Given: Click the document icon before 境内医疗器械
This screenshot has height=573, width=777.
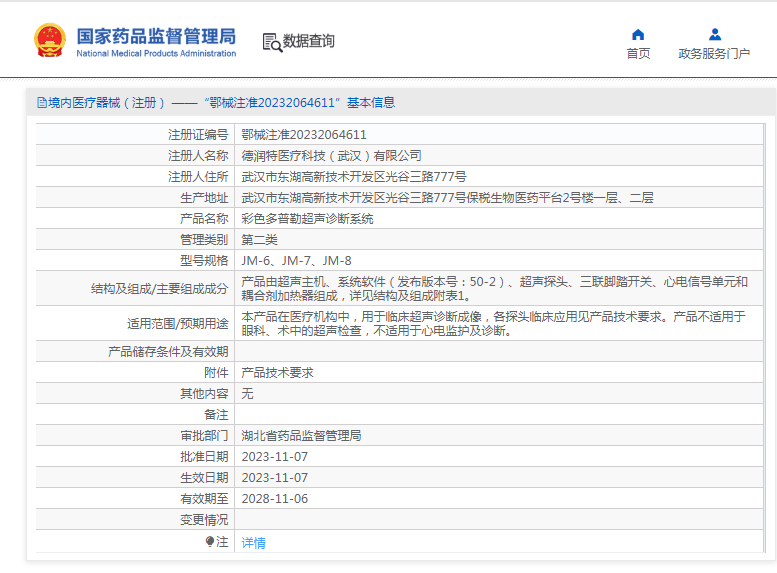Looking at the screenshot, I should click(41, 103).
